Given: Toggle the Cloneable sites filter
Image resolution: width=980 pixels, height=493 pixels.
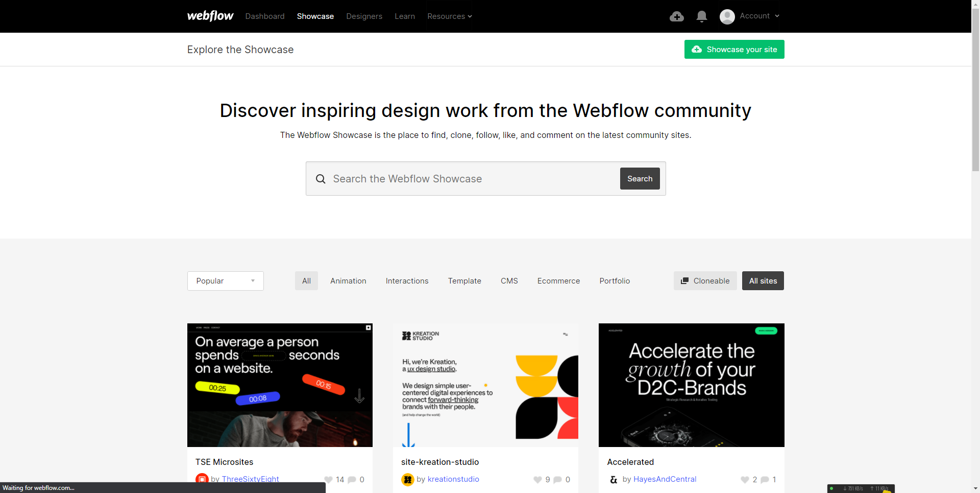Looking at the screenshot, I should 705,281.
